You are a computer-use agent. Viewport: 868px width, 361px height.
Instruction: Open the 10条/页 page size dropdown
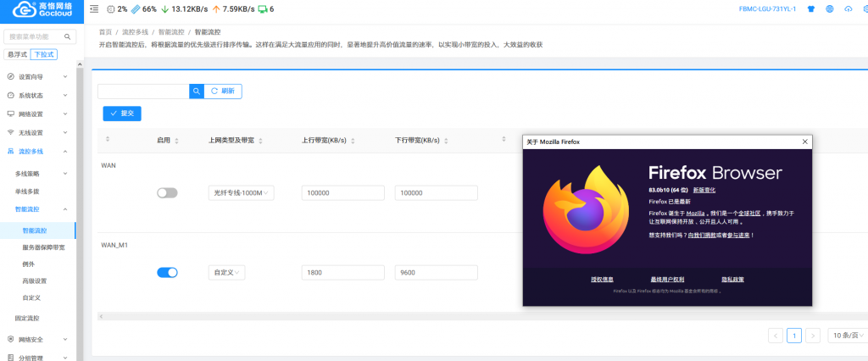pos(846,336)
